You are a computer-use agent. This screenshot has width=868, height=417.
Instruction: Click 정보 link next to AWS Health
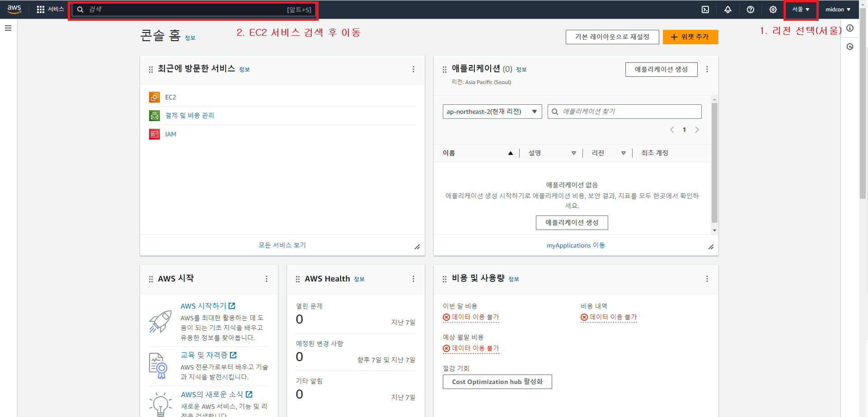pos(359,279)
